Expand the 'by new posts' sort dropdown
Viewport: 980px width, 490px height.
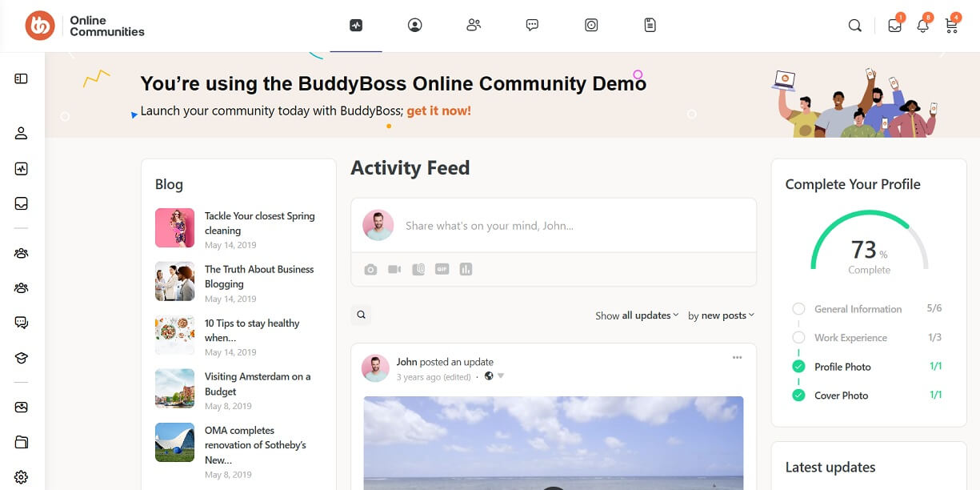tap(721, 315)
